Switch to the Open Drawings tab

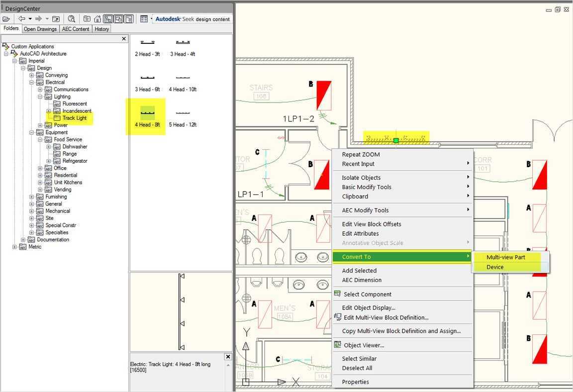(40, 29)
